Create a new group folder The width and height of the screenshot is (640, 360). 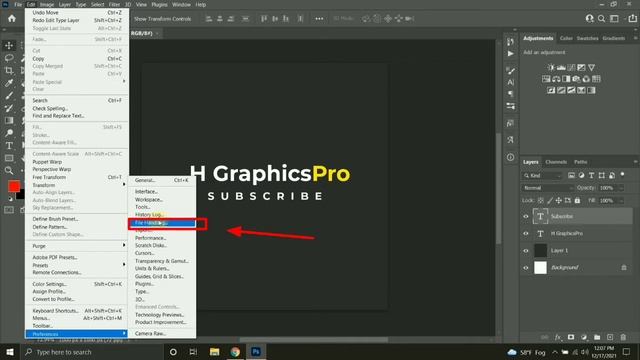coord(597,337)
